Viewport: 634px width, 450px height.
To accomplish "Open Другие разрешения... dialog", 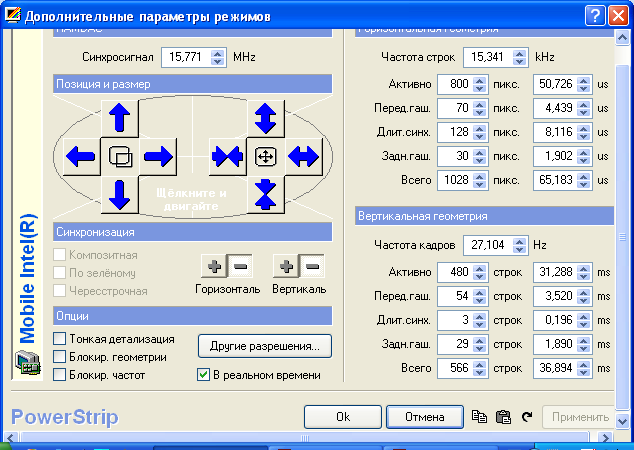I will [264, 347].
